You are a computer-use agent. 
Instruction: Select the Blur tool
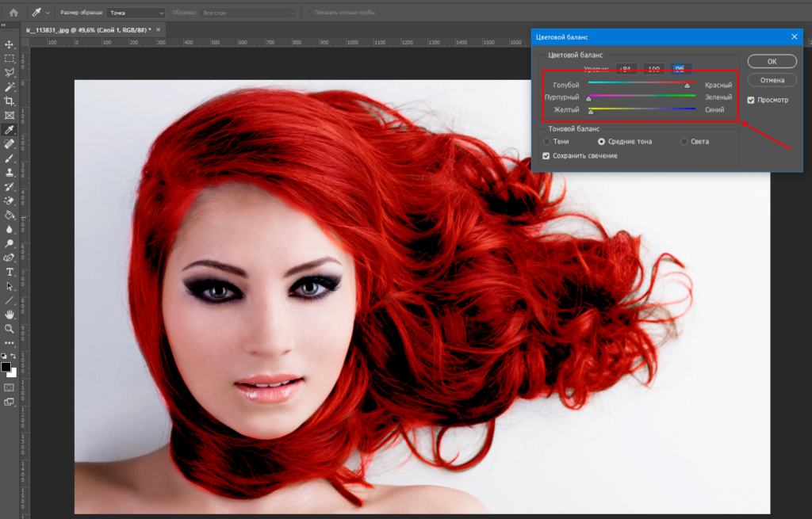(10, 229)
